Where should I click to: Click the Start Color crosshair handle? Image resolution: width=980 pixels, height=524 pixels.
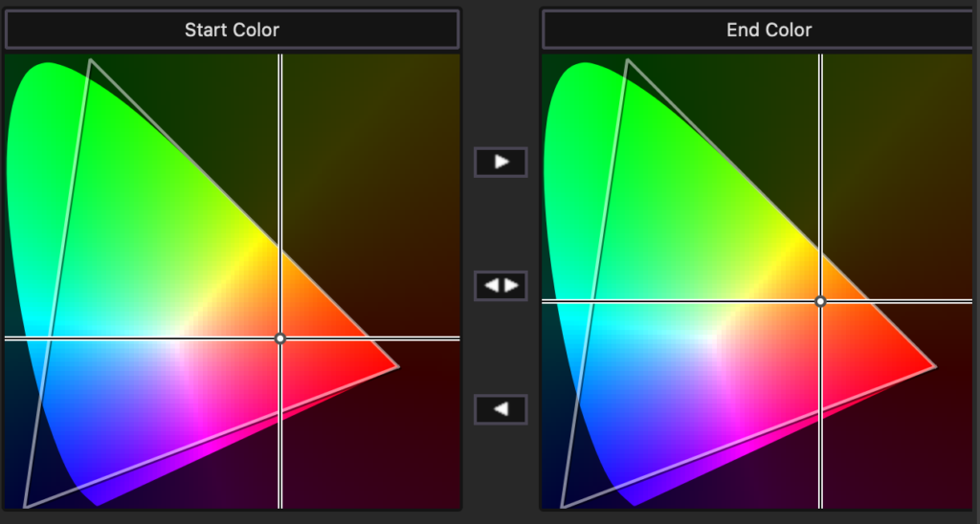coord(279,338)
